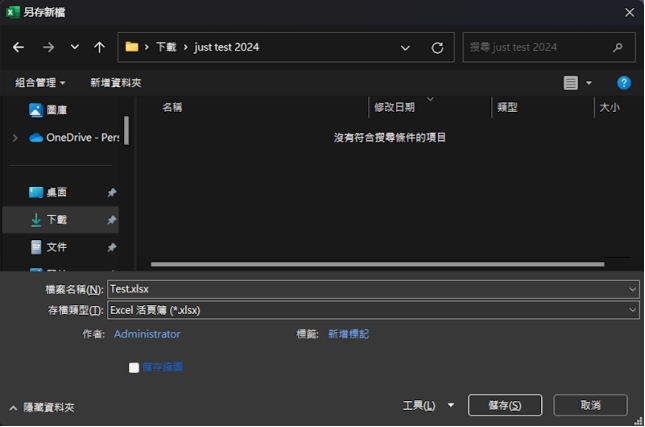Click 新增標記 to add a tag
This screenshot has height=427, width=645.
(348, 334)
